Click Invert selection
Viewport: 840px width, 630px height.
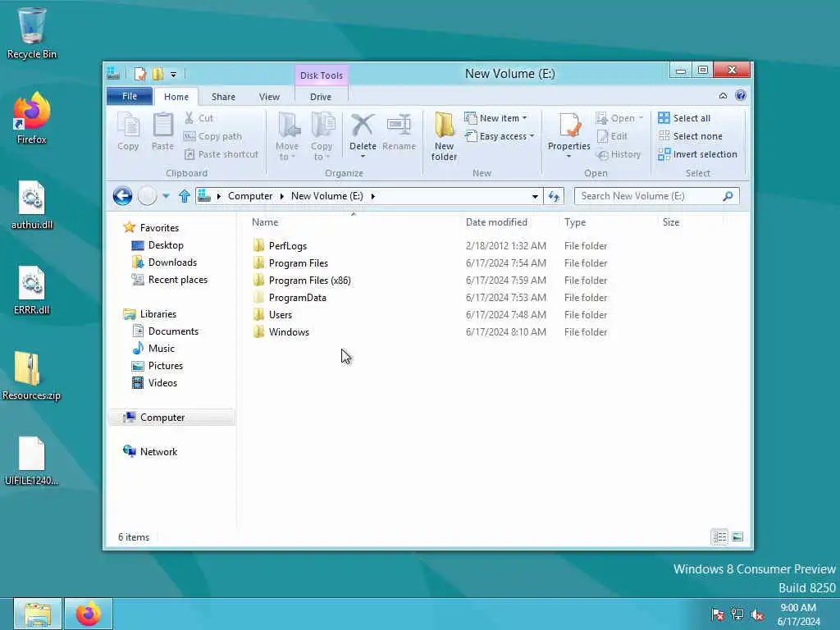[697, 154]
